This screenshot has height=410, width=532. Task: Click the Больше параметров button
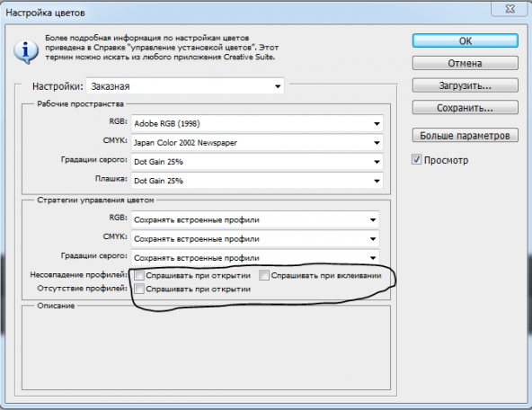(465, 135)
